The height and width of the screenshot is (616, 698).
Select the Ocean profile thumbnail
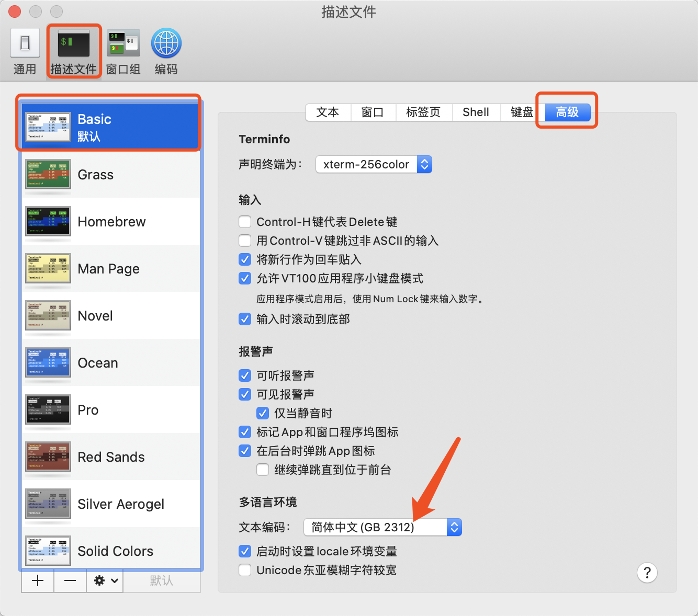tap(48, 362)
